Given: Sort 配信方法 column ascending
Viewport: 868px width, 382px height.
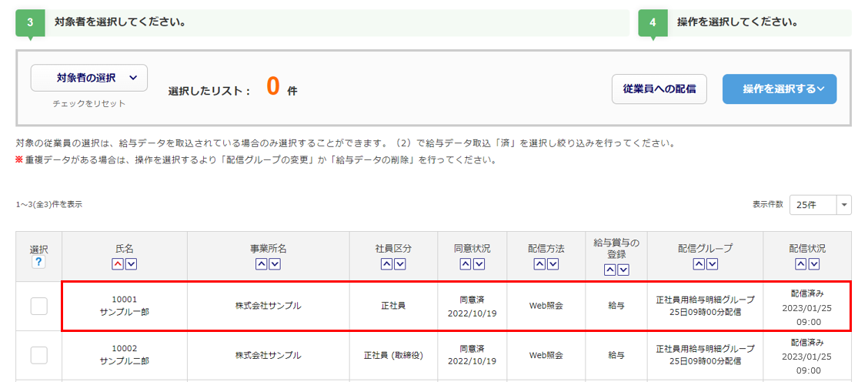Looking at the screenshot, I should point(539,264).
